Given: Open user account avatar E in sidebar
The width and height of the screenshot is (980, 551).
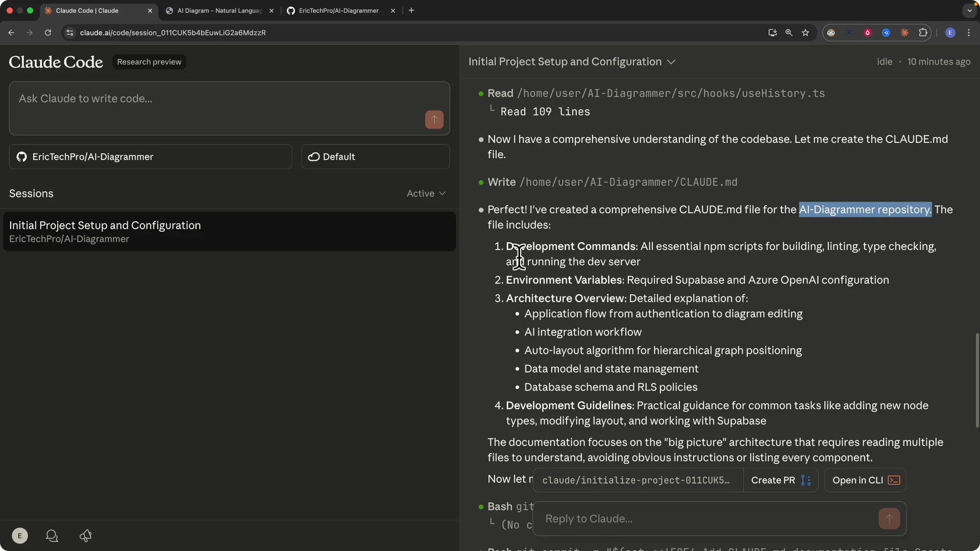Looking at the screenshot, I should (x=20, y=536).
